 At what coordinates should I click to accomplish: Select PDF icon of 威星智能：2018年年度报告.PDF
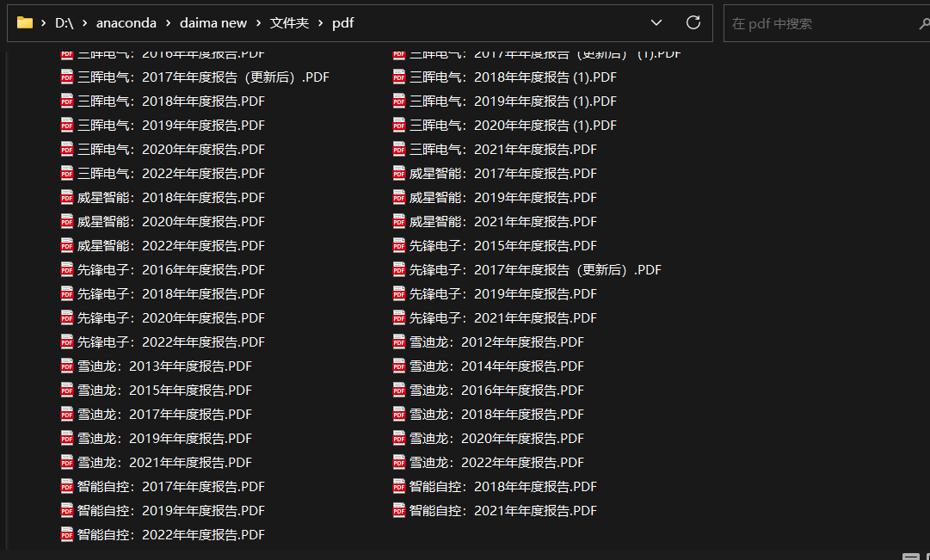click(x=67, y=198)
